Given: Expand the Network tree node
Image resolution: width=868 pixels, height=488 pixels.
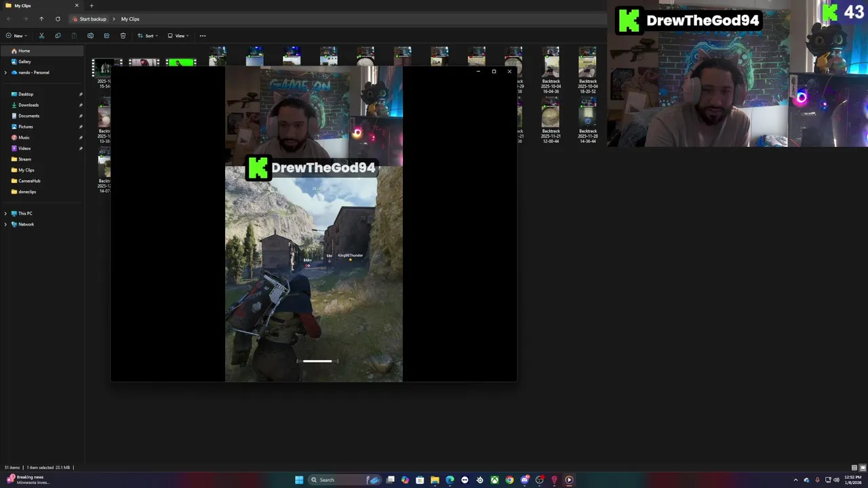Looking at the screenshot, I should pos(5,224).
